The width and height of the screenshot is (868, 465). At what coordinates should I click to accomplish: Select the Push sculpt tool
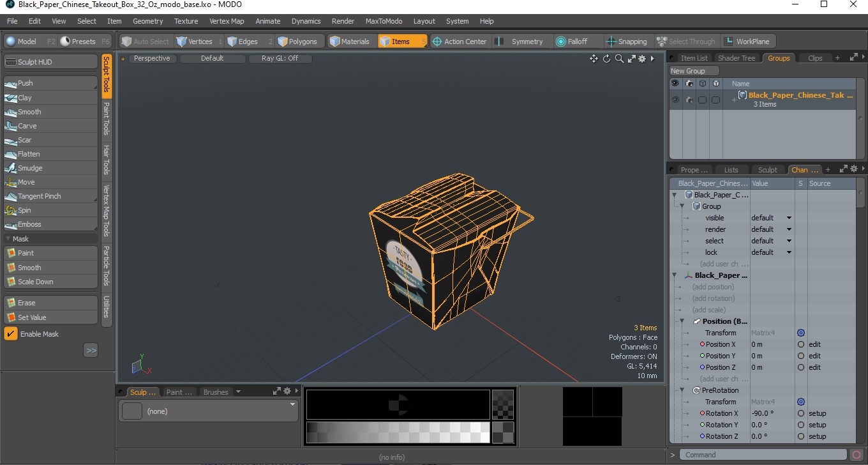point(51,83)
